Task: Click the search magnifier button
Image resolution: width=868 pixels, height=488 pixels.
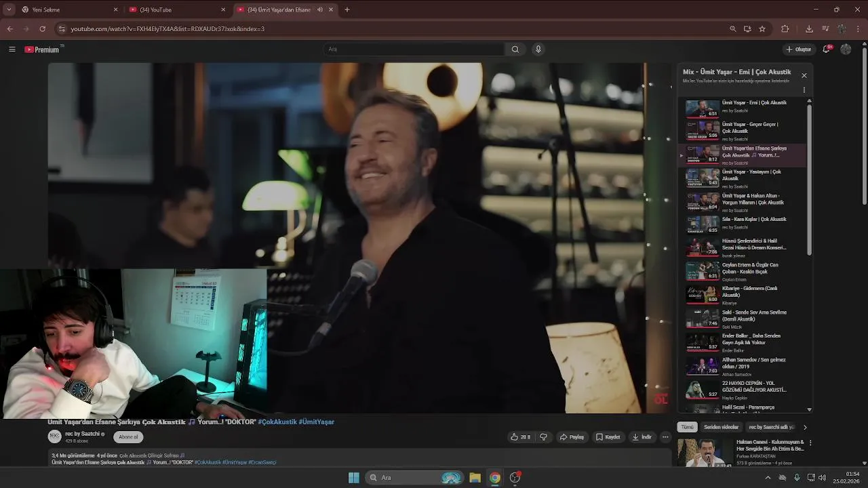Action: point(515,49)
